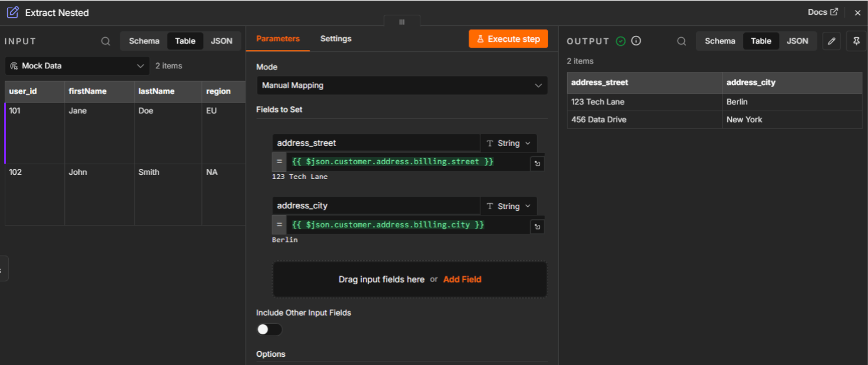Click the output cell New York
The height and width of the screenshot is (365, 868).
(x=793, y=120)
